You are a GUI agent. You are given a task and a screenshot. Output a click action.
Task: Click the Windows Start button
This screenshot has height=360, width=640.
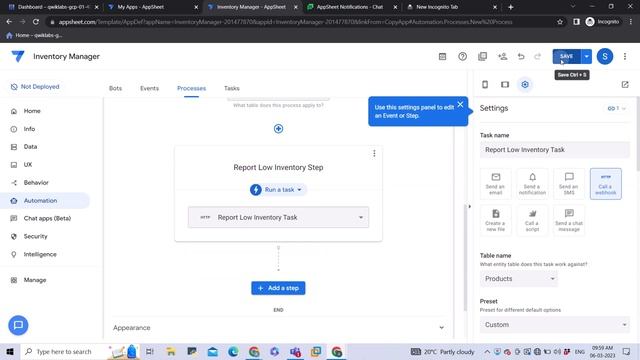point(10,351)
